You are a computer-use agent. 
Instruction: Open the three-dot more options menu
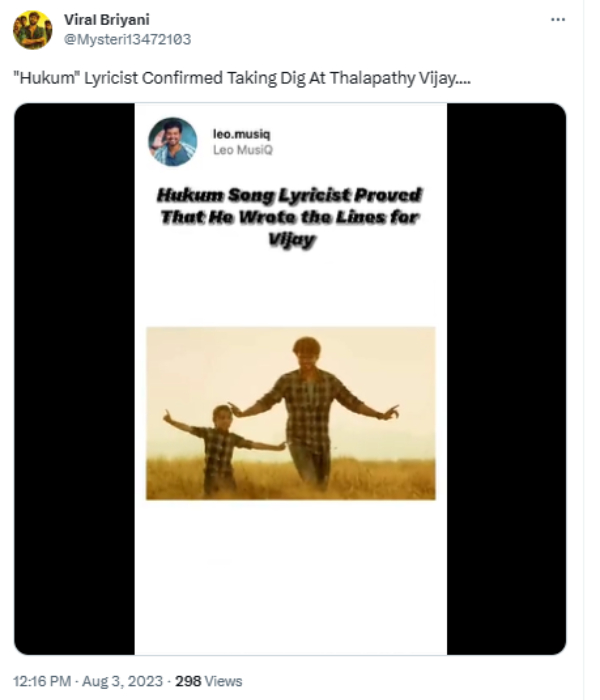[558, 20]
